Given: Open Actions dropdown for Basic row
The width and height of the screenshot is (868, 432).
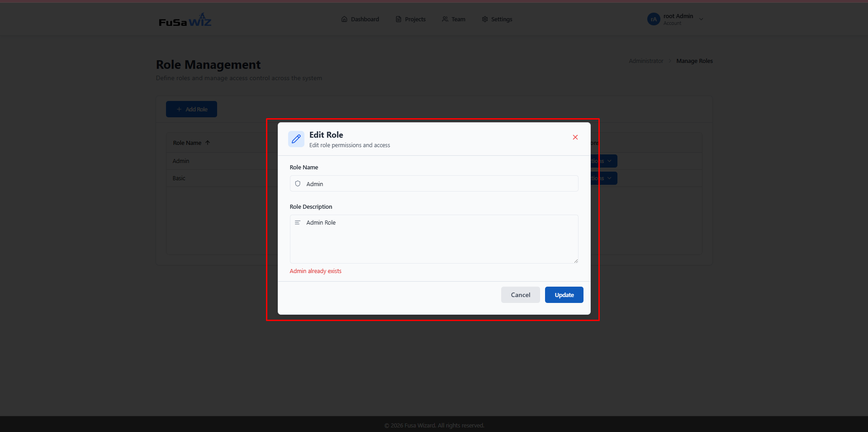Looking at the screenshot, I should [603, 178].
